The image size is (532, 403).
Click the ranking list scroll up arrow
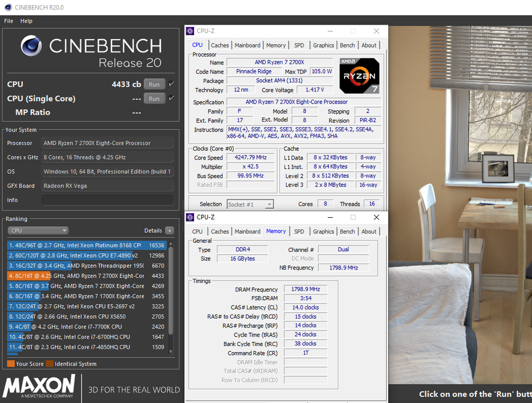point(171,243)
